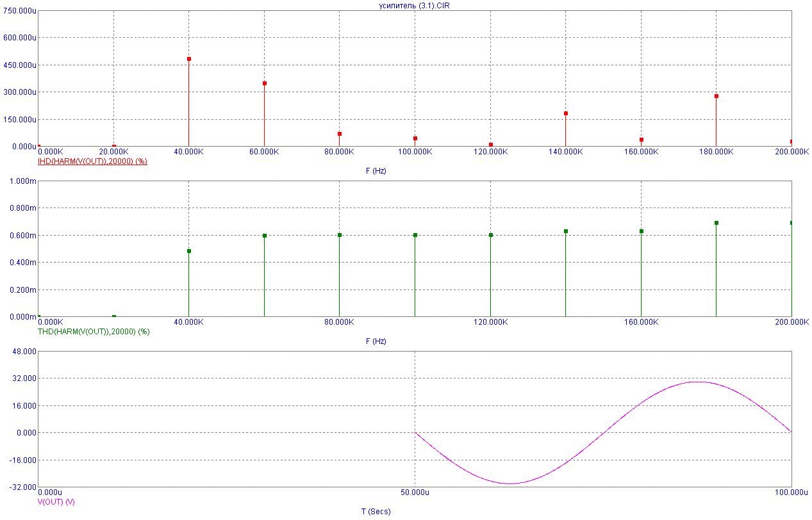
Task: Click the 140.000K x-axis tick label
Action: (x=566, y=151)
